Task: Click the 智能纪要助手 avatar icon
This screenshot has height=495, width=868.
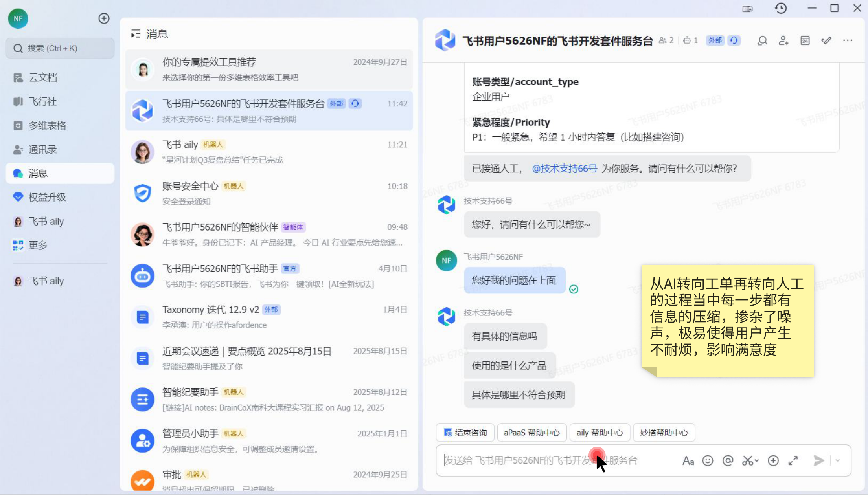Action: coord(142,400)
